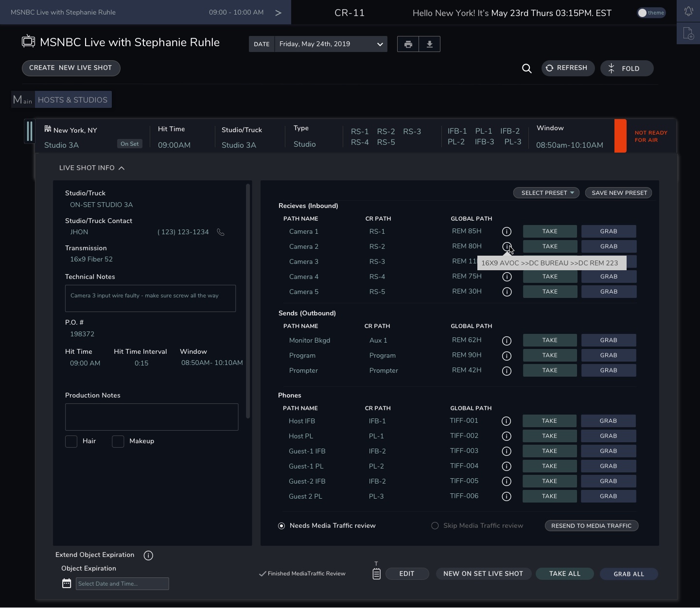Open search with the magnifier icon
Viewport: 700px width, 608px height.
pos(526,69)
